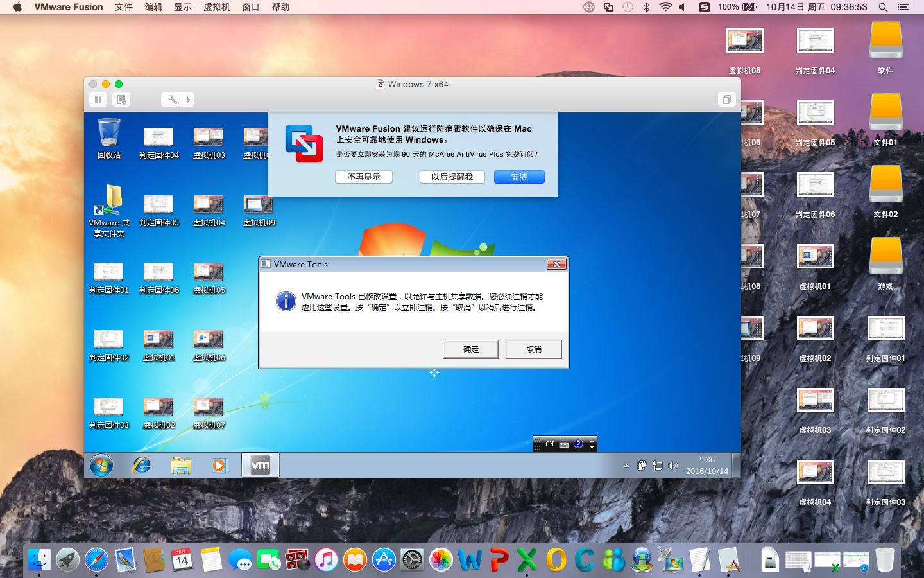Click the vm taskbar button in Windows
Image resolution: width=924 pixels, height=578 pixels.
(x=261, y=465)
